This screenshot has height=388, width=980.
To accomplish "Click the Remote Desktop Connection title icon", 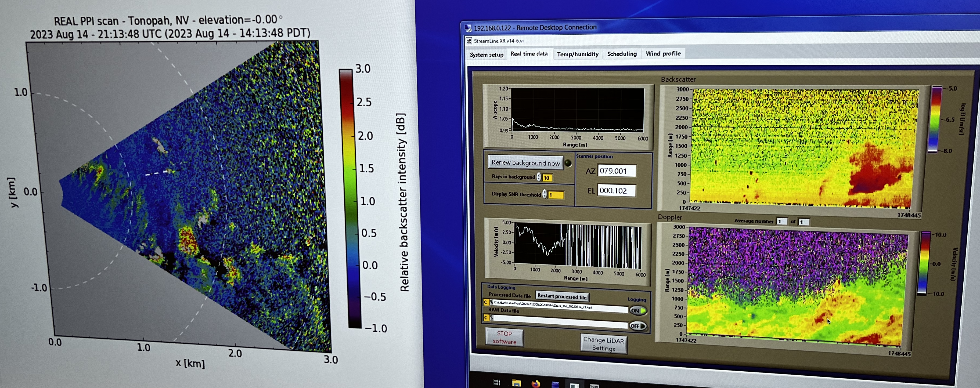I will tap(468, 28).
